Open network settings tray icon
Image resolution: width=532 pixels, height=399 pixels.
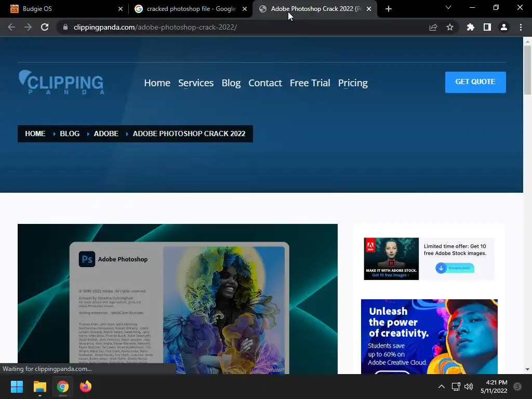456,387
